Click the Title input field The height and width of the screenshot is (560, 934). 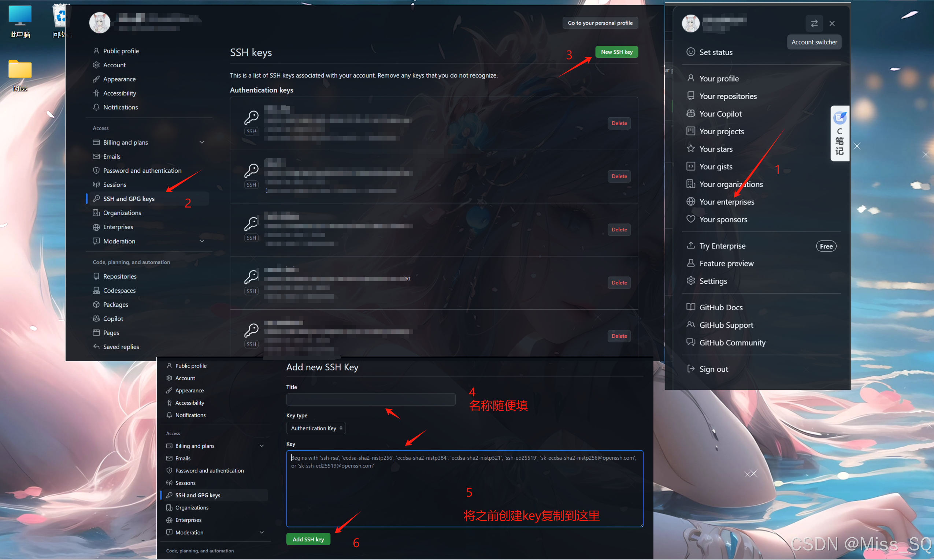point(370,399)
